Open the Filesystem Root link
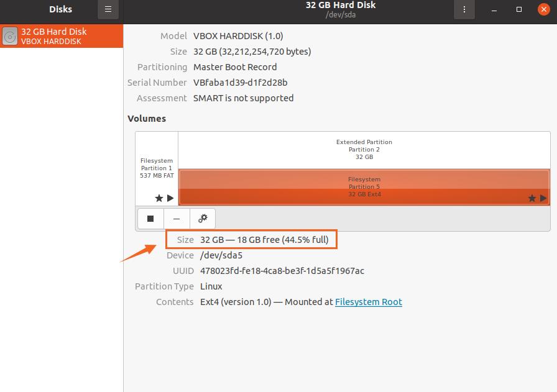Screen dimensions: 557x392 [x=369, y=302]
